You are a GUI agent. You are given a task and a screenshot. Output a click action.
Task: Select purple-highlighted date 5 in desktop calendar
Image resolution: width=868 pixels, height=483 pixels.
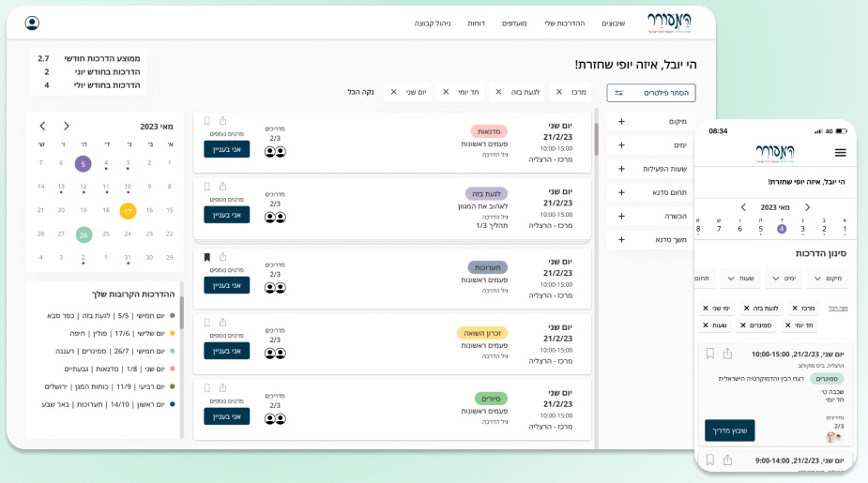pos(83,164)
